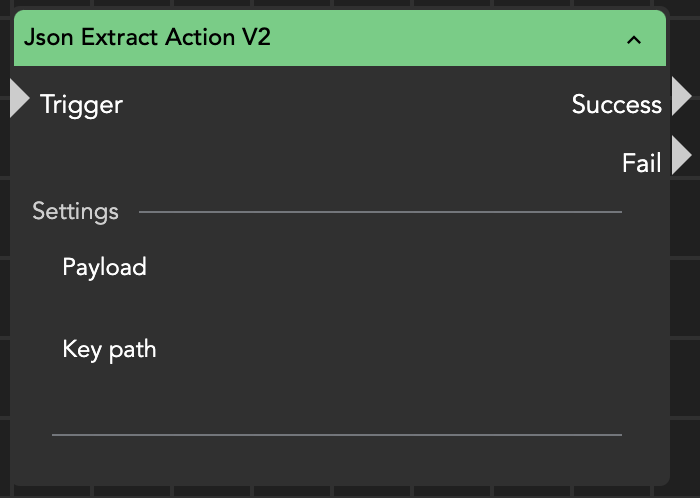Click the Success label text
The height and width of the screenshot is (498, 700).
[616, 104]
